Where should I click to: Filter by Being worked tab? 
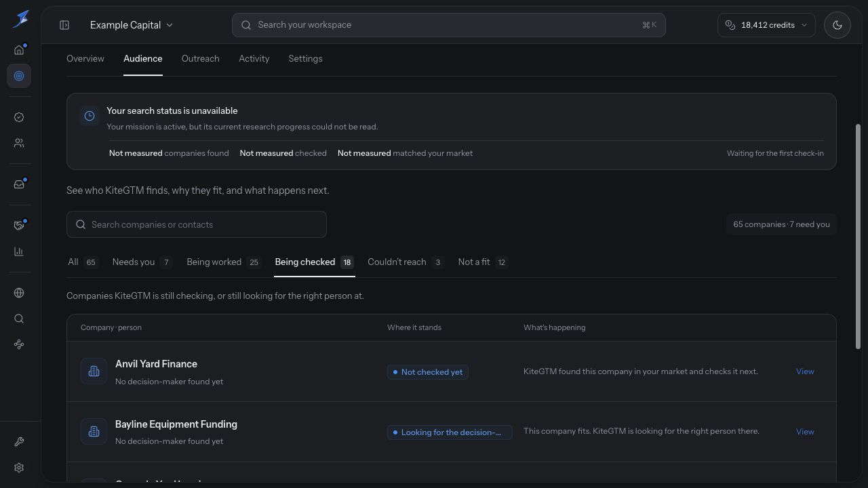tap(224, 262)
